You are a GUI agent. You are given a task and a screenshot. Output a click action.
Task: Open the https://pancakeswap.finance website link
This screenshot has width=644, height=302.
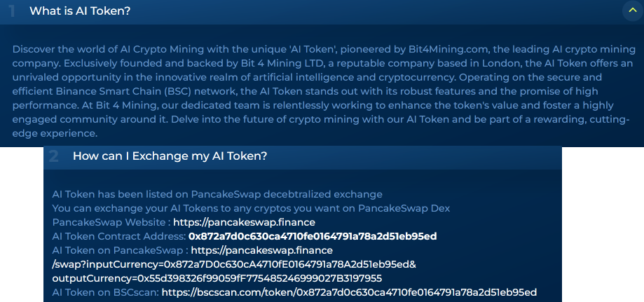(x=244, y=222)
